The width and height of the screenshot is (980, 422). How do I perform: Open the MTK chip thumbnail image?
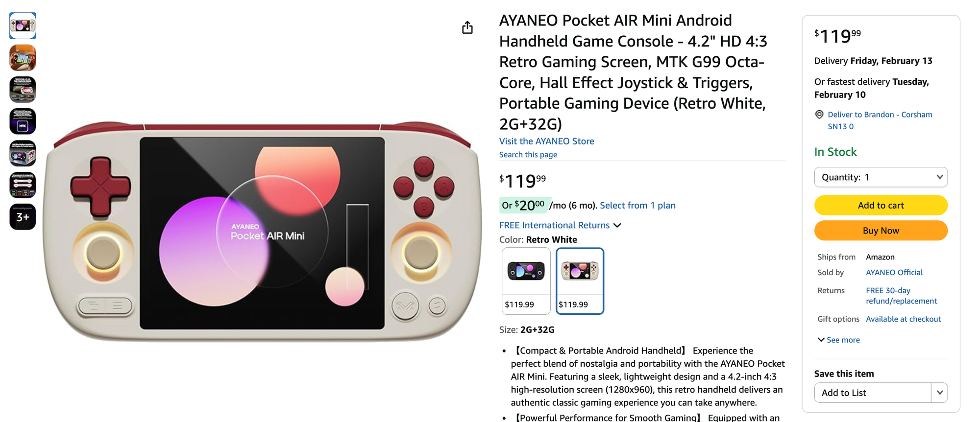tap(23, 121)
